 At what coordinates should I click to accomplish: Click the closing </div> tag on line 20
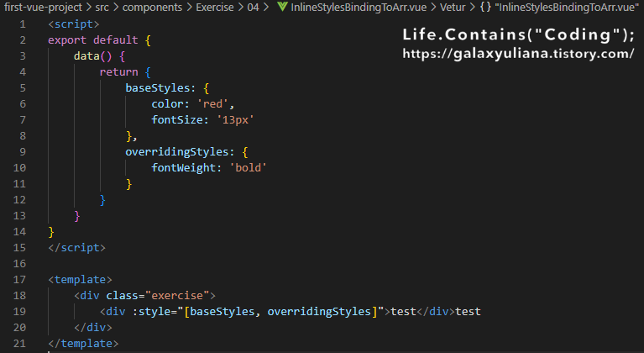93,328
